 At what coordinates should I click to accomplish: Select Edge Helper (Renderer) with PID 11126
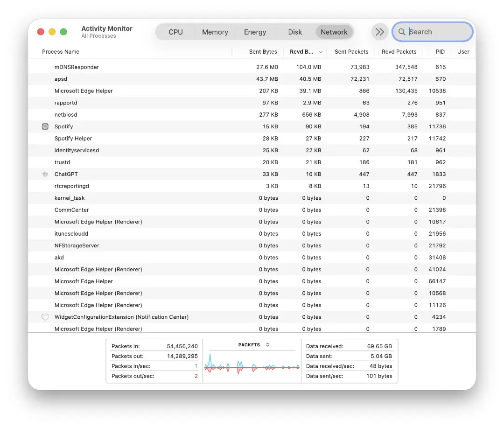click(252, 305)
